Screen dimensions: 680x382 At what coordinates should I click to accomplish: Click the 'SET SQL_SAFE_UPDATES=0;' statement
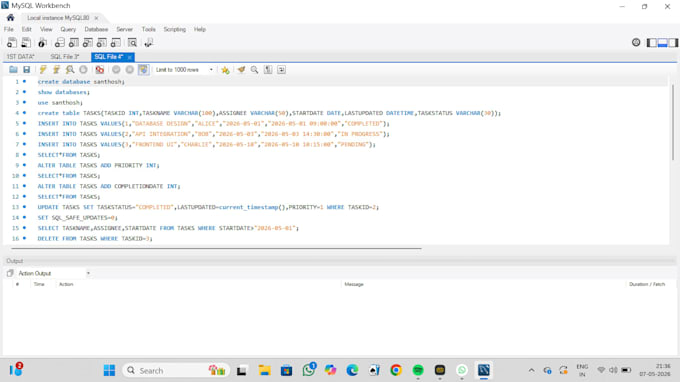77,218
